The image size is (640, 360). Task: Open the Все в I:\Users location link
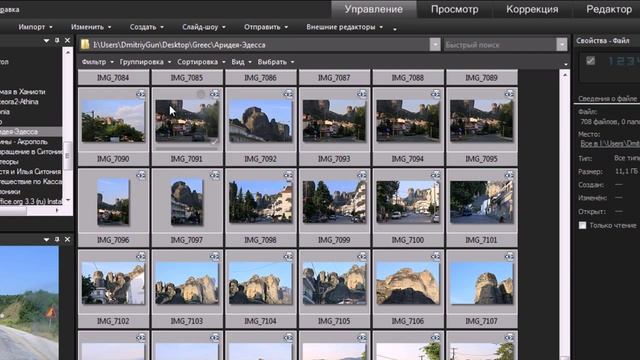point(610,143)
